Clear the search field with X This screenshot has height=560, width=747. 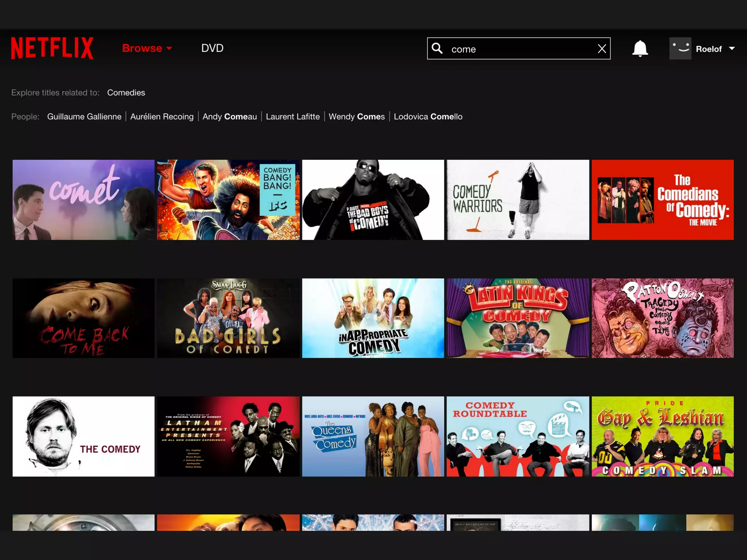(602, 48)
